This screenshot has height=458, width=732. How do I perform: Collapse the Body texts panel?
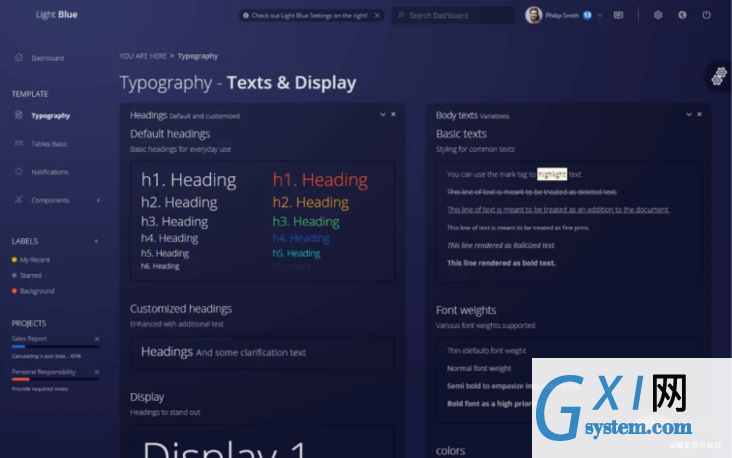689,114
